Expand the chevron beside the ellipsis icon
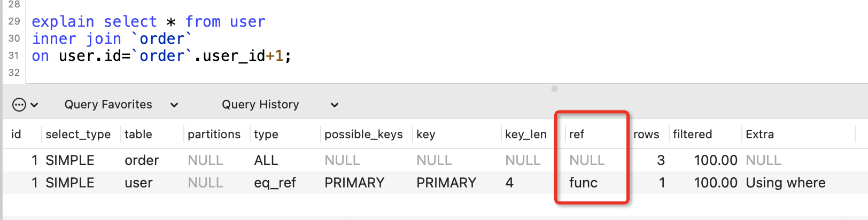This screenshot has width=868, height=220. click(34, 105)
